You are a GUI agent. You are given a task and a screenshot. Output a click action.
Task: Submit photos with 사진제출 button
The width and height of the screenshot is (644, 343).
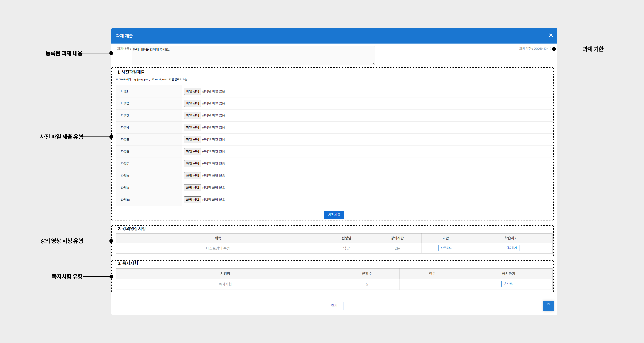[334, 215]
